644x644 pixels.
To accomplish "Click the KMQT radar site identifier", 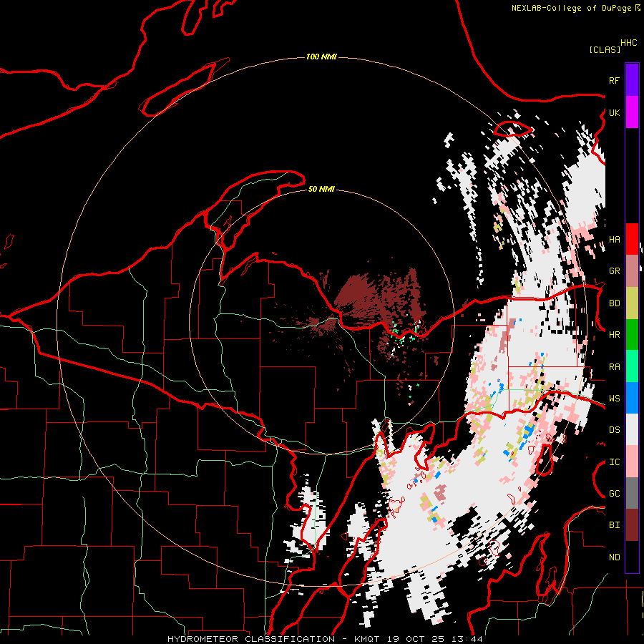I will [369, 639].
